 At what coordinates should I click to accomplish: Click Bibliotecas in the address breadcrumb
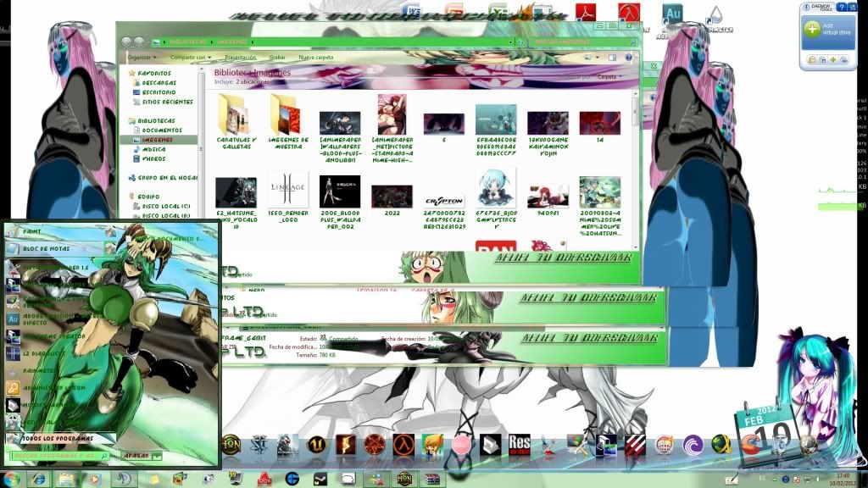[x=188, y=42]
